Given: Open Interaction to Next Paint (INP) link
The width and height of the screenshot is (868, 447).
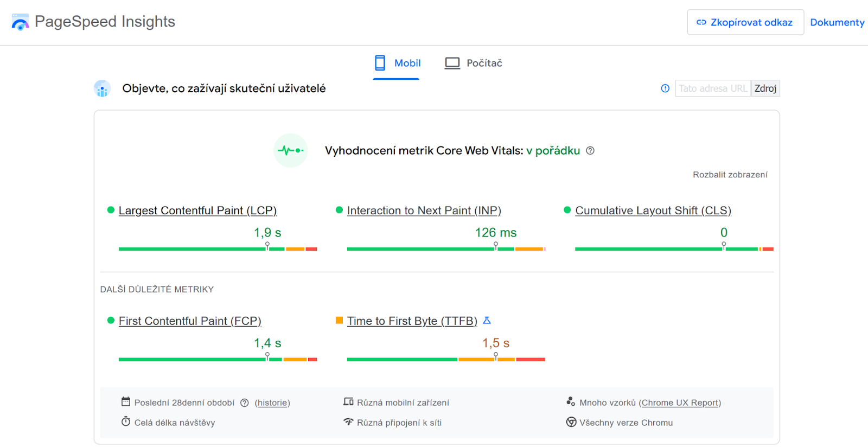Looking at the screenshot, I should click(x=424, y=210).
